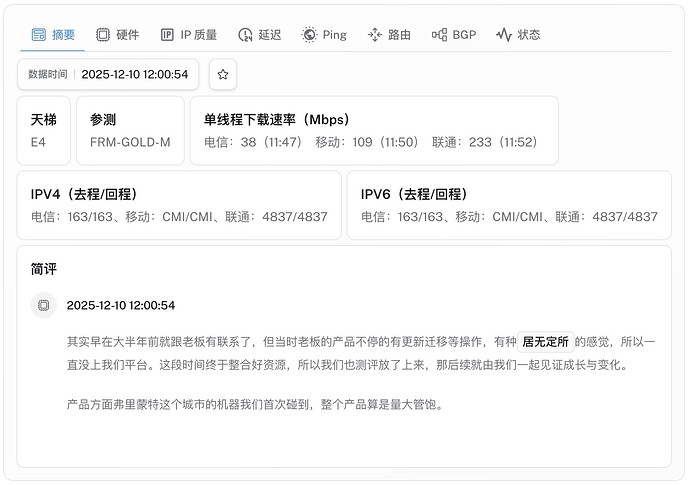Select the 参测 FRM-GOLD-M card
The height and width of the screenshot is (485, 690).
130,131
